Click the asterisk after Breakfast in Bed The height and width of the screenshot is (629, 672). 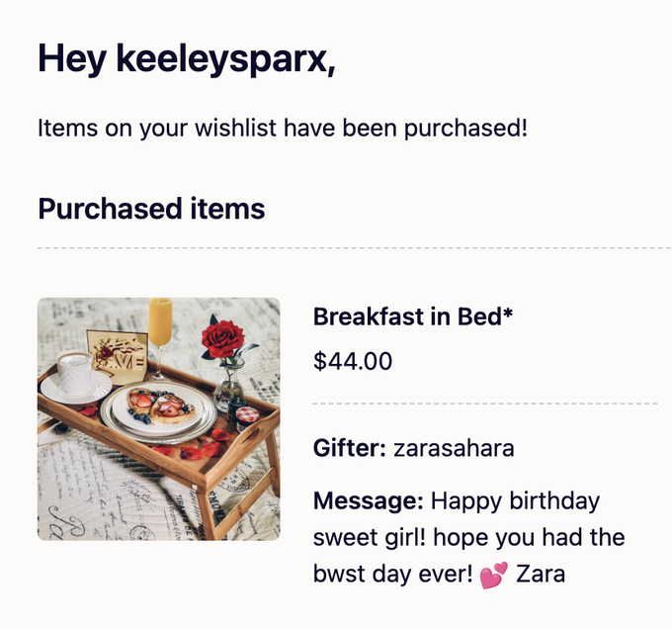(x=507, y=313)
